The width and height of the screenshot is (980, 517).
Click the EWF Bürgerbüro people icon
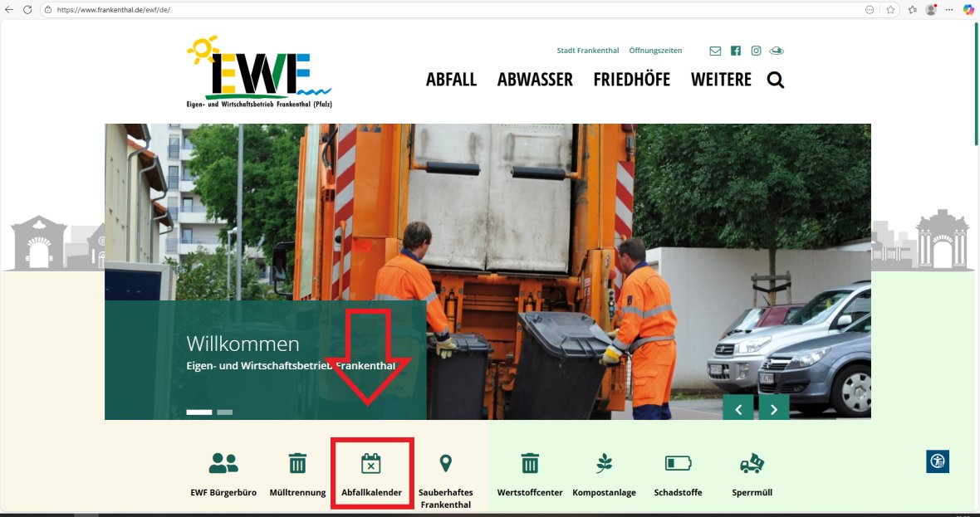tap(223, 463)
